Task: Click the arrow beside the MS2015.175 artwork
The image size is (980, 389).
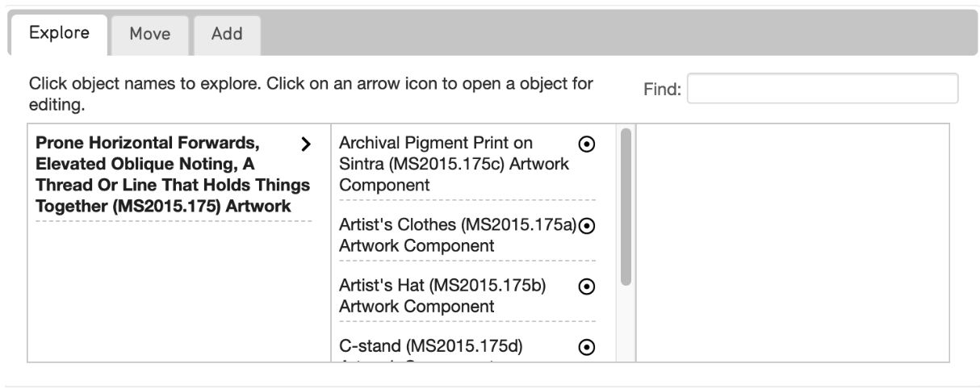Action: point(305,144)
